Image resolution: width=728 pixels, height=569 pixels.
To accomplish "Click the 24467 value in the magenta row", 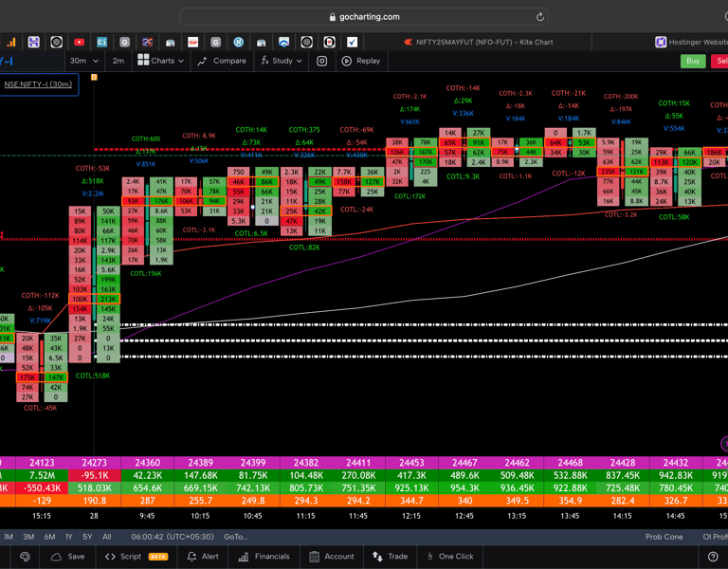I will (464, 463).
